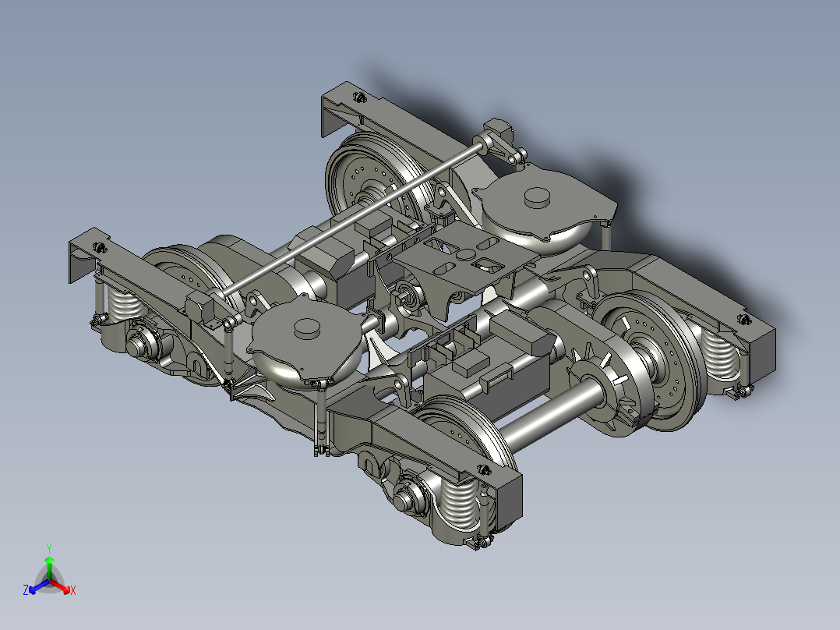Select the long anti-roll torsion bar on the bogie

point(351,218)
